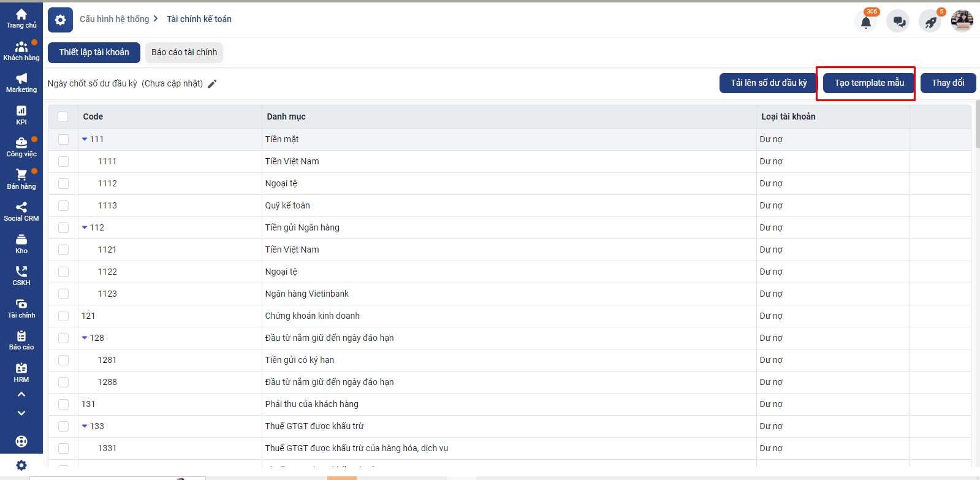Open Social CRM from sidebar
The height and width of the screenshot is (480, 980).
click(21, 211)
